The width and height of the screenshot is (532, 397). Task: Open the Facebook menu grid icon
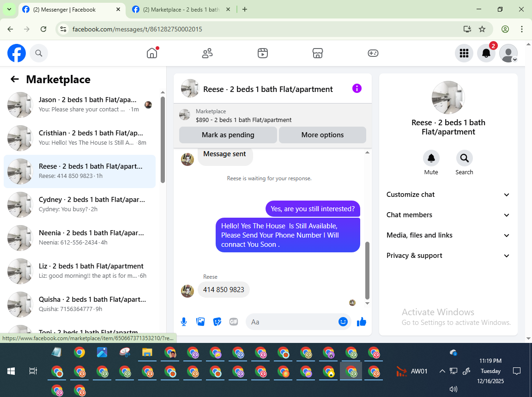464,53
